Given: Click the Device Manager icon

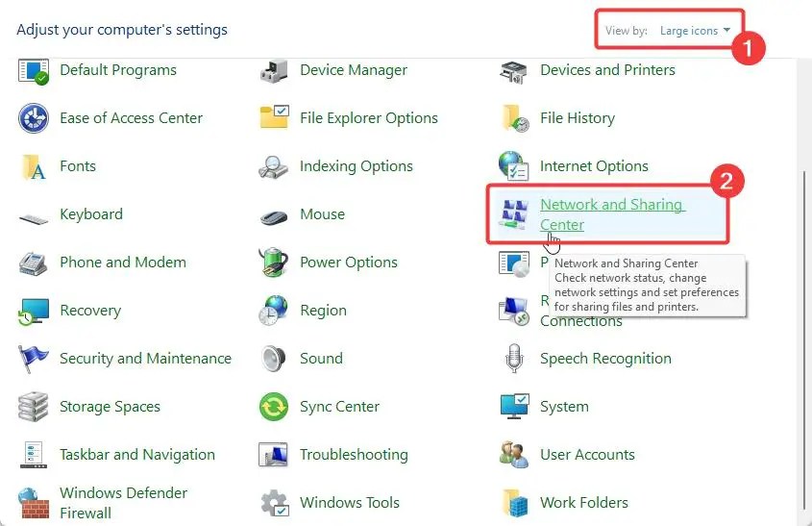Looking at the screenshot, I should click(274, 71).
